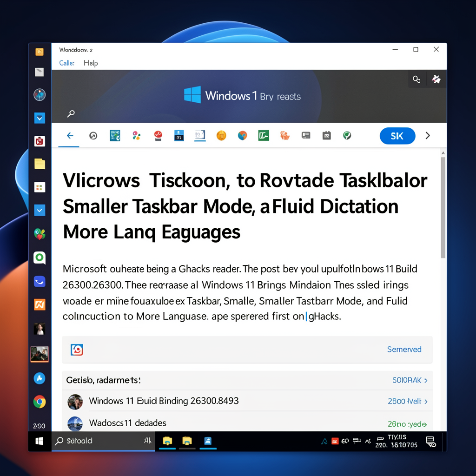The width and height of the screenshot is (476, 476).
Task: Open second yellow folder taskbar icon
Action: (x=187, y=441)
